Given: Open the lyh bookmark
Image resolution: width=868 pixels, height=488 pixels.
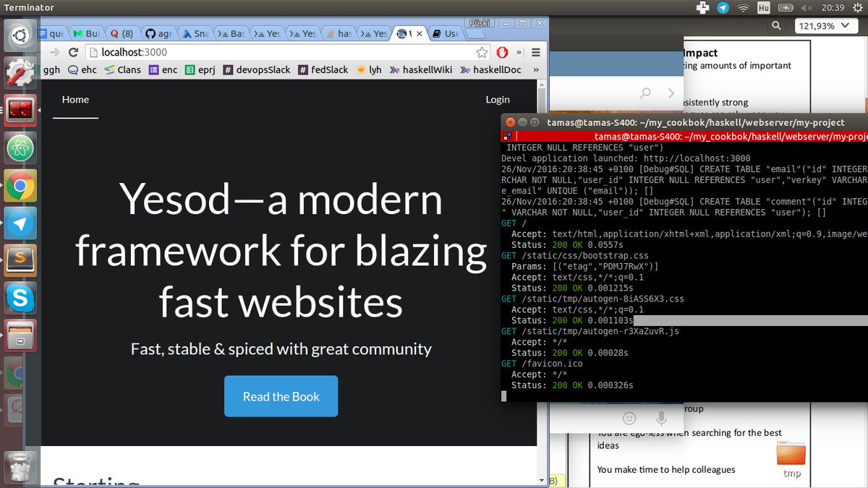Looking at the screenshot, I should [x=368, y=70].
